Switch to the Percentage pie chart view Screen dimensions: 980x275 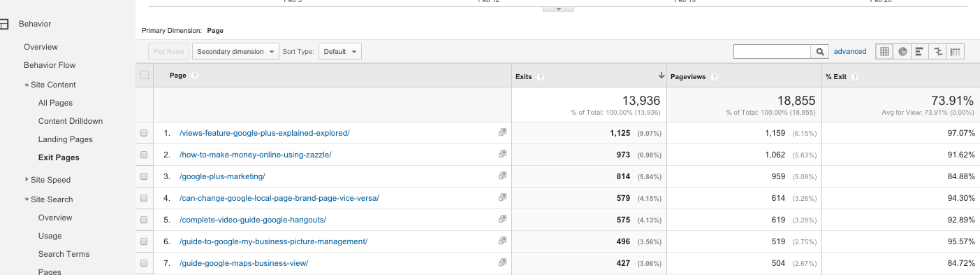pyautogui.click(x=902, y=51)
